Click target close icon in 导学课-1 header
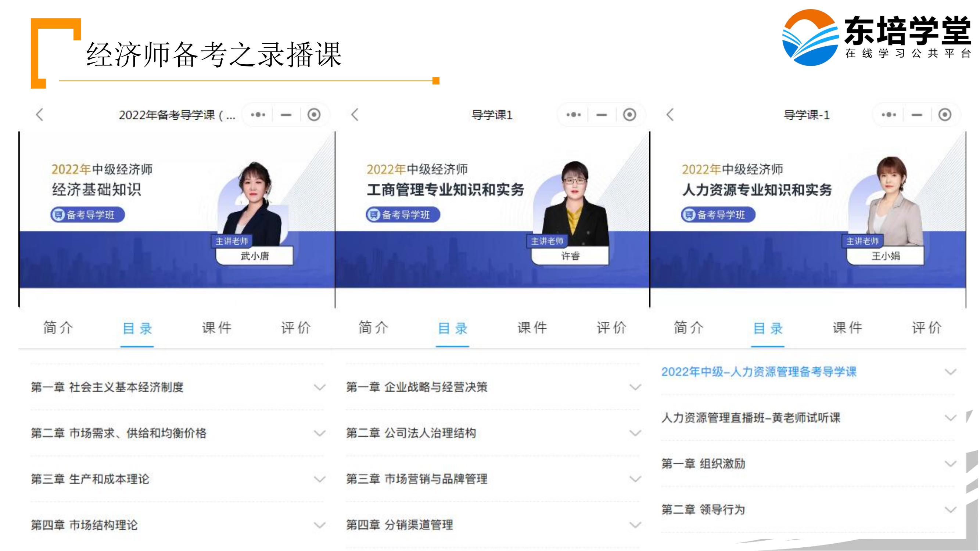This screenshot has height=551, width=980. click(945, 115)
